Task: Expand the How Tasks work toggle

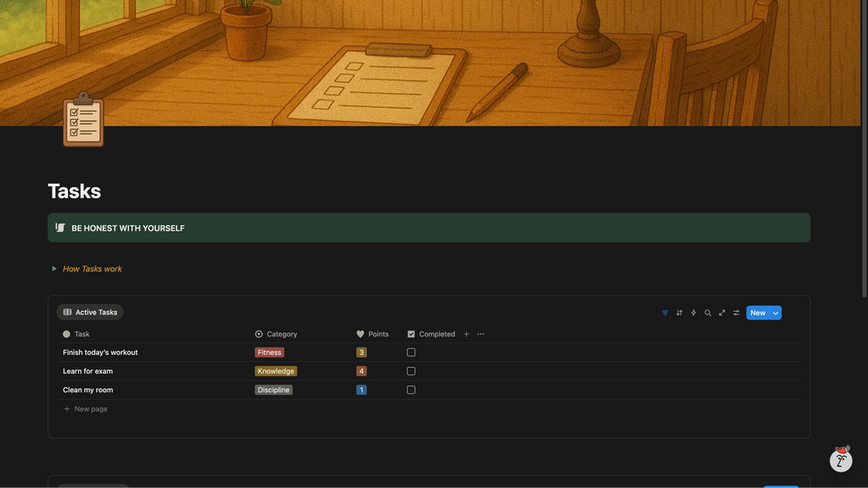Action: coord(54,269)
